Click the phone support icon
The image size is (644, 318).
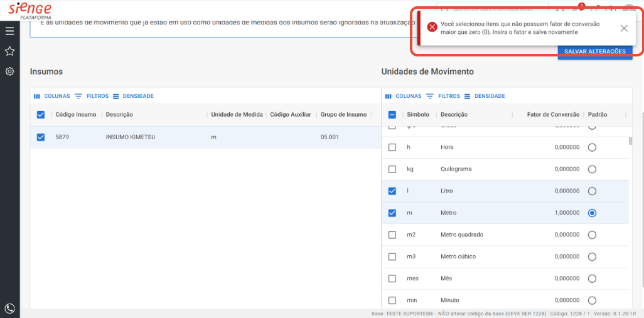[x=10, y=308]
